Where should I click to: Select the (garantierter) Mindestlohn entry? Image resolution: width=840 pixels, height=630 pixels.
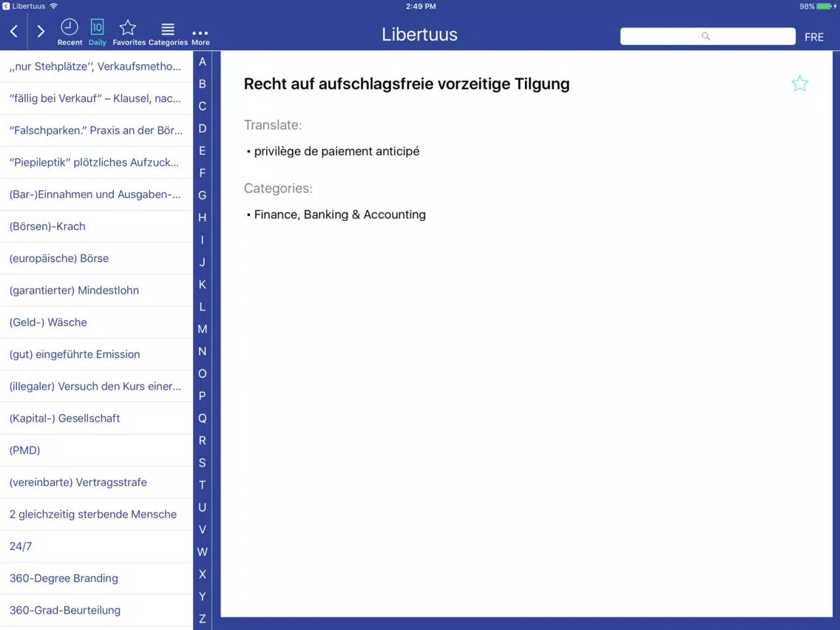96,291
